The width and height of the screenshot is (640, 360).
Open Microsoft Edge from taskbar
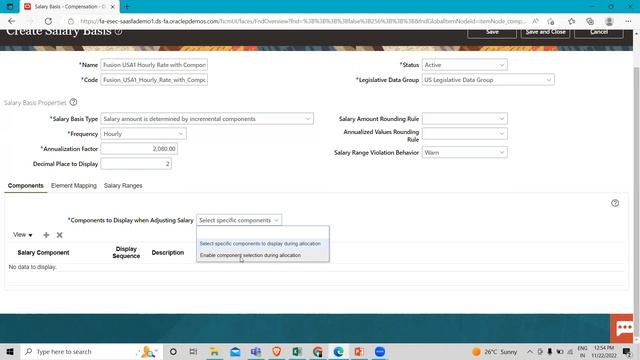tap(338, 351)
